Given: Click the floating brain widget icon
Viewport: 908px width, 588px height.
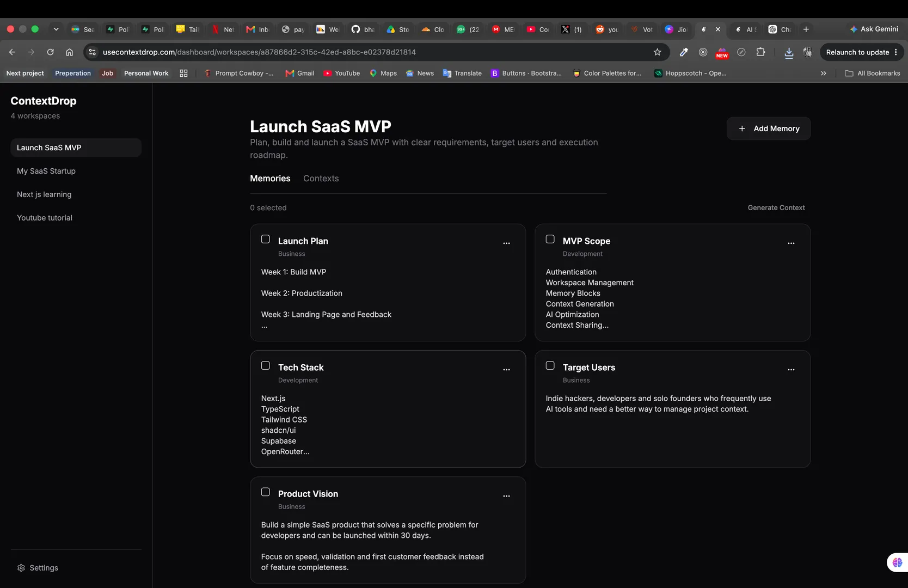Looking at the screenshot, I should click(x=897, y=562).
